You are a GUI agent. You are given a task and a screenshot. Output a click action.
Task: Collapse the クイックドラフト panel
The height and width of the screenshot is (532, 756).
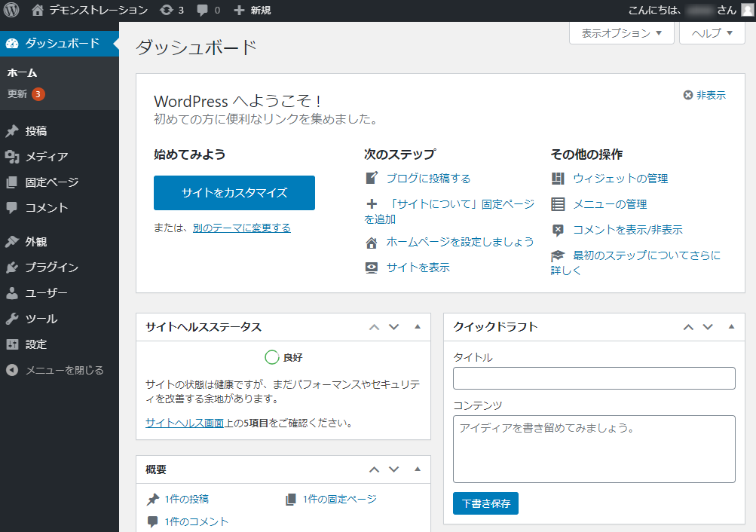coord(731,327)
